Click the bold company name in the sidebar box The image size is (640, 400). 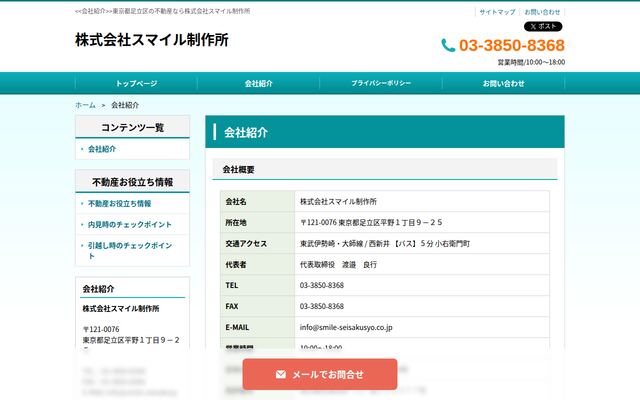tap(121, 309)
